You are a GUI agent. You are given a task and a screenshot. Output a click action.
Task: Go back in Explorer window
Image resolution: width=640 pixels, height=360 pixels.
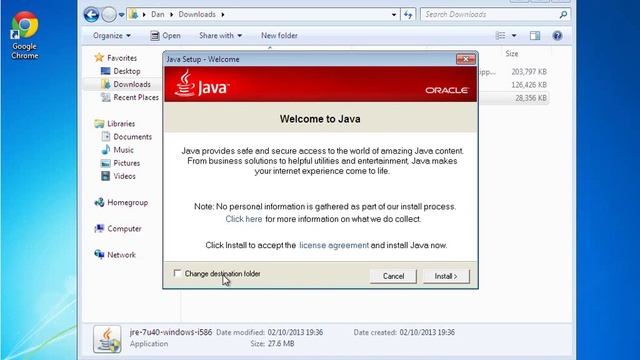pyautogui.click(x=91, y=15)
